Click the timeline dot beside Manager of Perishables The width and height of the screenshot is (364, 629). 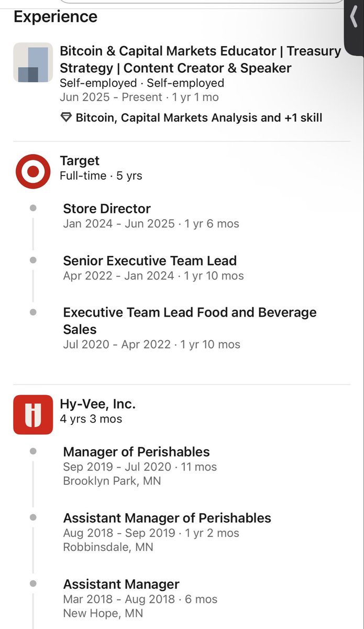33,451
